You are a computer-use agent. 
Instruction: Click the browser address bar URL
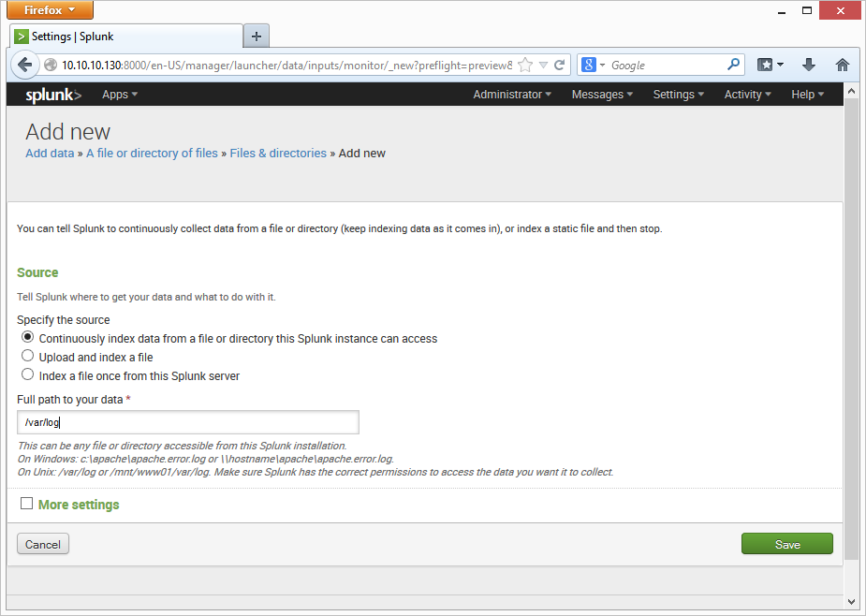click(x=286, y=66)
